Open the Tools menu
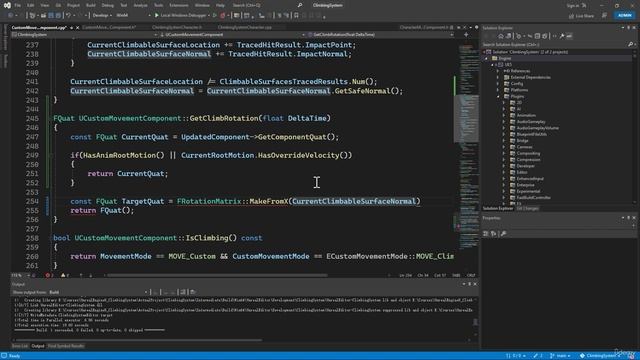The height and width of the screenshot is (360, 640). [x=158, y=5]
